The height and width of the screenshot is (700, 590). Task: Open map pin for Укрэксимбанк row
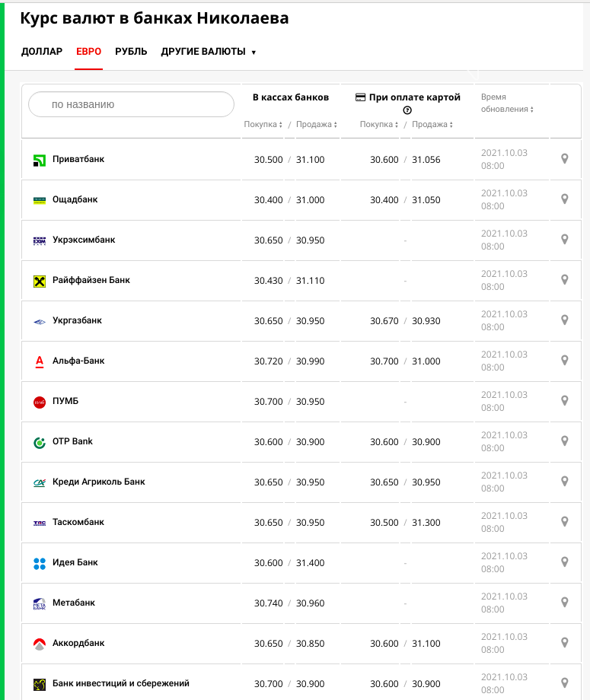point(565,239)
